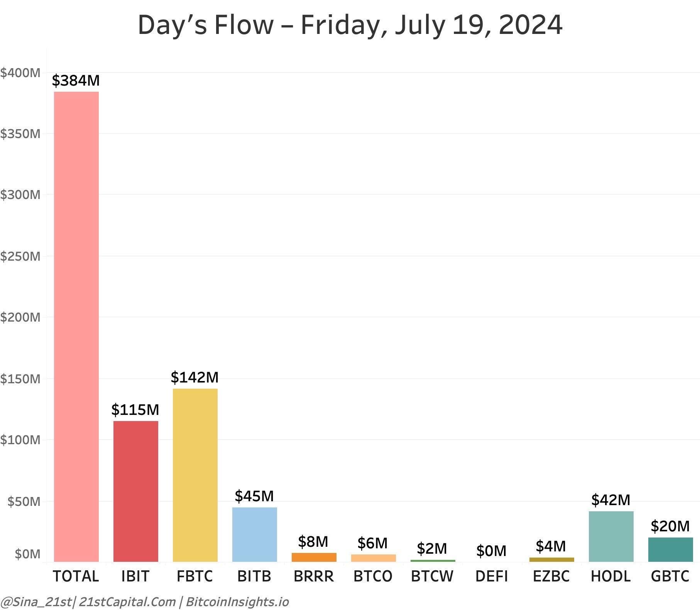Select the DEFI axis label
700x610 pixels.
pyautogui.click(x=492, y=576)
